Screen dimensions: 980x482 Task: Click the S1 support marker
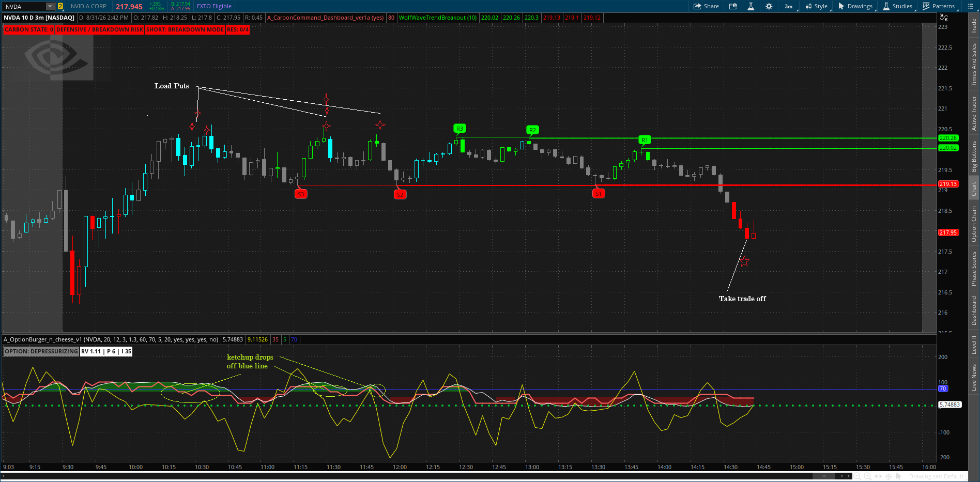tap(599, 194)
